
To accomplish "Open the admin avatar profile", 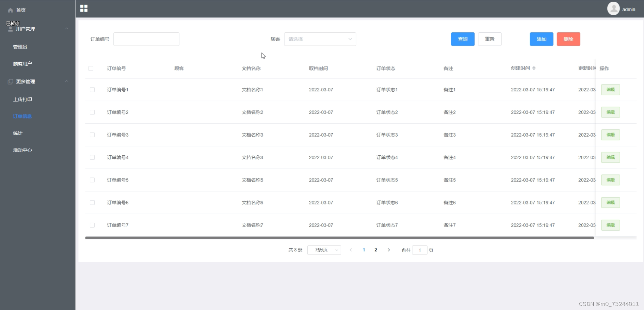I will tap(613, 9).
